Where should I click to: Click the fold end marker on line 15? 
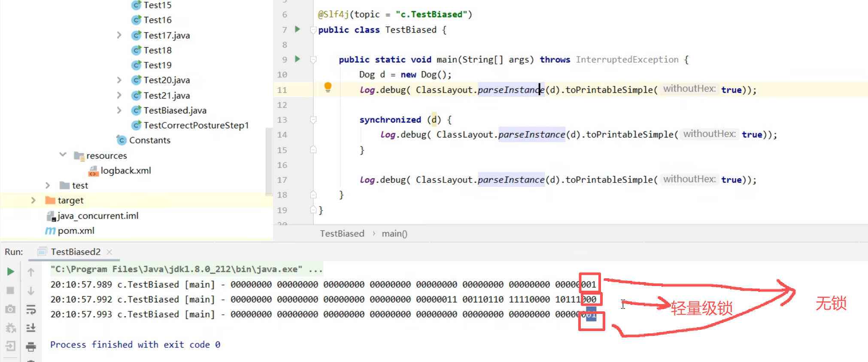(313, 150)
